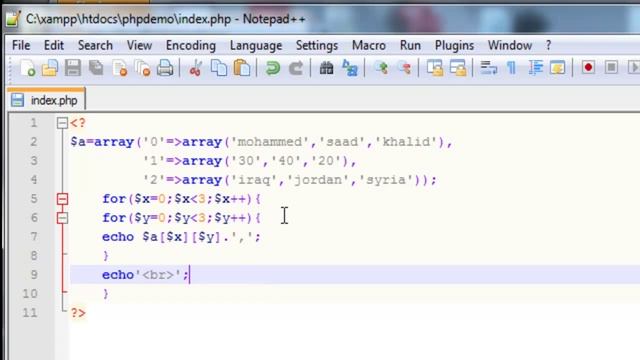
Task: Open the Macro menu
Action: click(x=369, y=45)
